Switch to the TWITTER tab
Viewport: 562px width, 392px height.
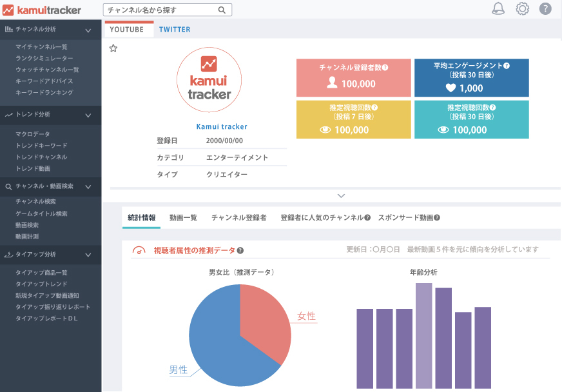click(175, 30)
